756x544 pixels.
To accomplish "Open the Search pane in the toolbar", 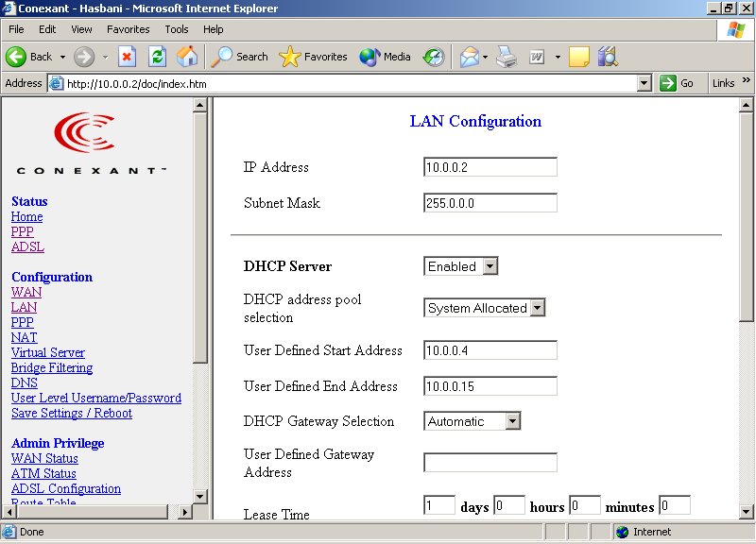I will pos(240,57).
